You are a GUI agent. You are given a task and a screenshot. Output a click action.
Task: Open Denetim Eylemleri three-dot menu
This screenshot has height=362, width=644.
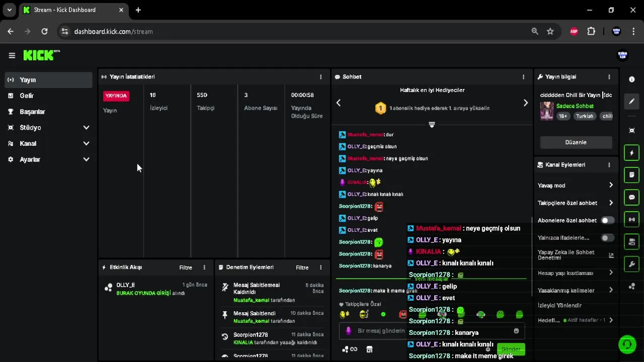click(x=320, y=267)
